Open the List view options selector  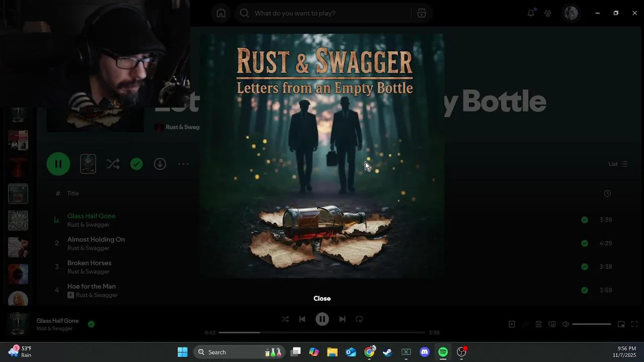tap(618, 164)
